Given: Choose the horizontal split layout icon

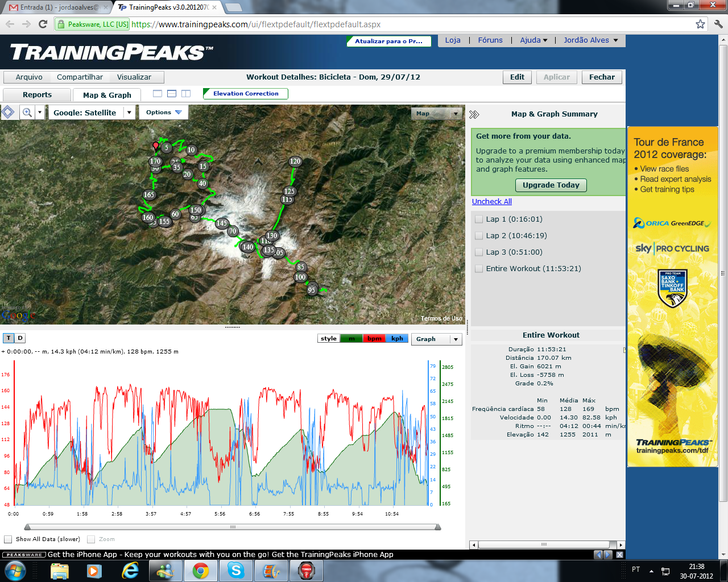Looking at the screenshot, I should pyautogui.click(x=172, y=94).
